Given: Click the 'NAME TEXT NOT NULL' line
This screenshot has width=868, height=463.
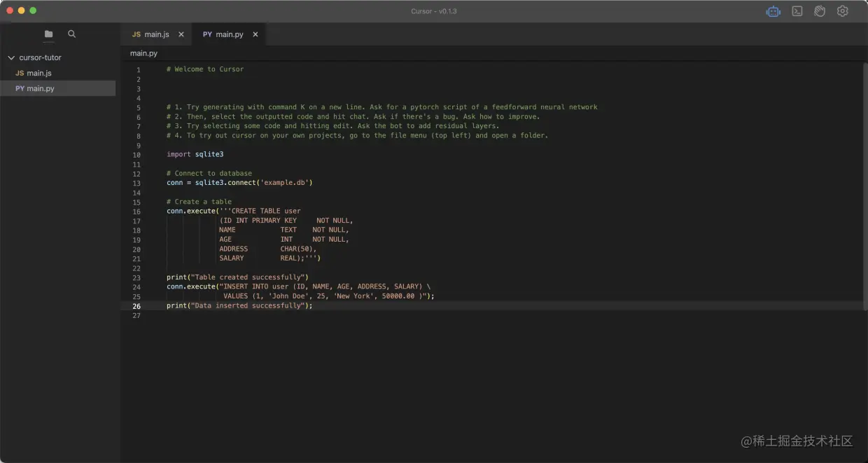Looking at the screenshot, I should 284,230.
